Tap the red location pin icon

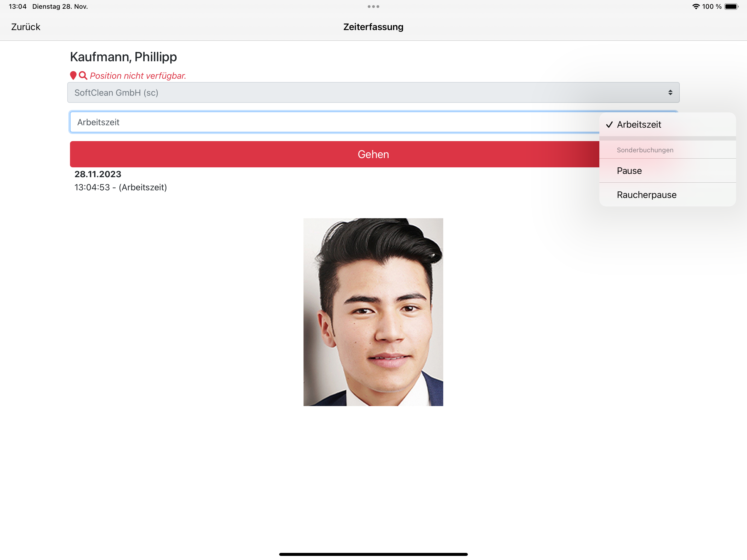pos(73,76)
